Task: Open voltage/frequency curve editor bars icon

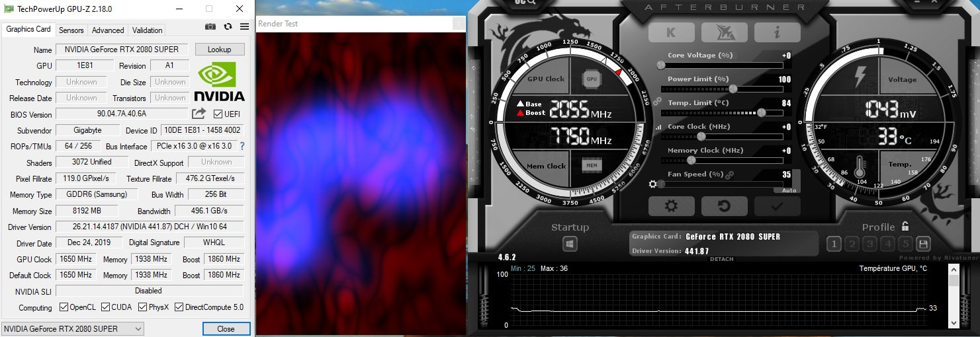Action: [658, 127]
